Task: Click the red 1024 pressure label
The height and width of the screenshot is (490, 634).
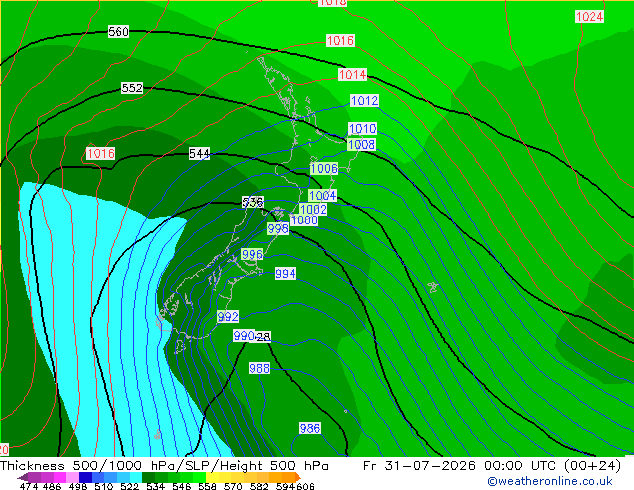Action: (x=590, y=17)
